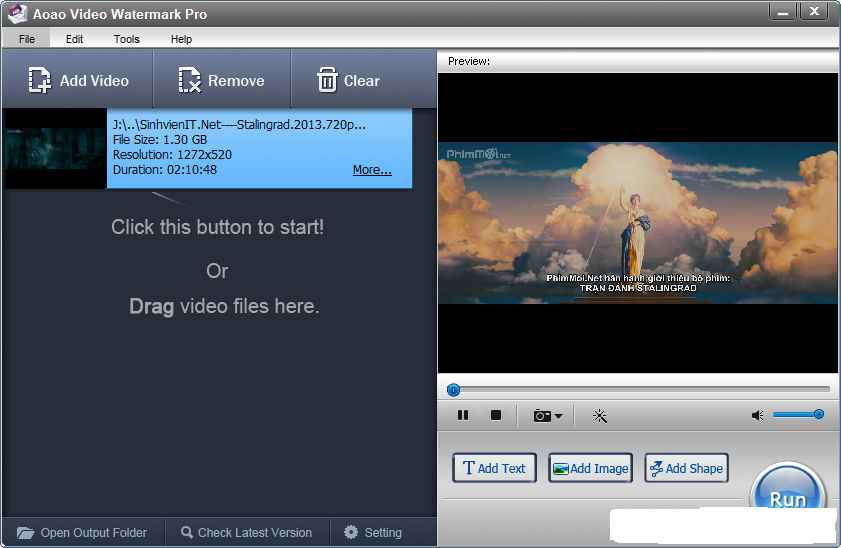Click the Duration: 02:10:48 text
The height and width of the screenshot is (548, 841).
[165, 170]
